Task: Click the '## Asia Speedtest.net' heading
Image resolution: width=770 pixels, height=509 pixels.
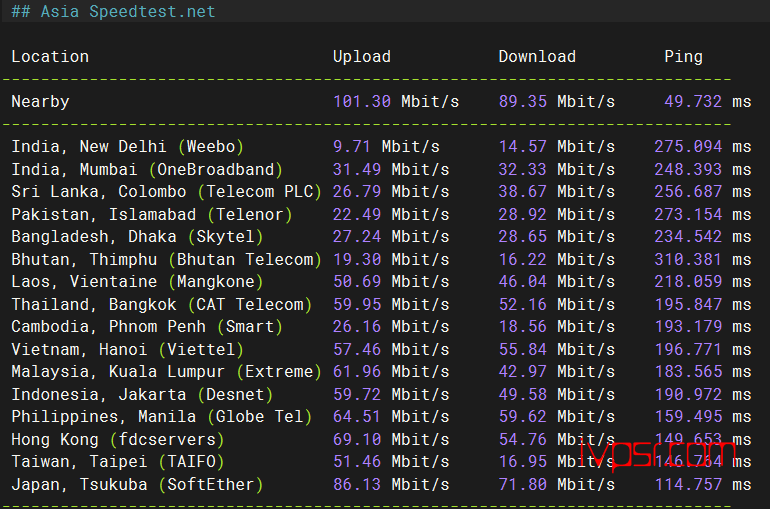Action: coord(113,11)
